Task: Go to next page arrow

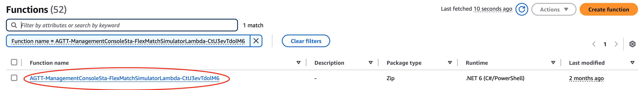Action: (616, 44)
